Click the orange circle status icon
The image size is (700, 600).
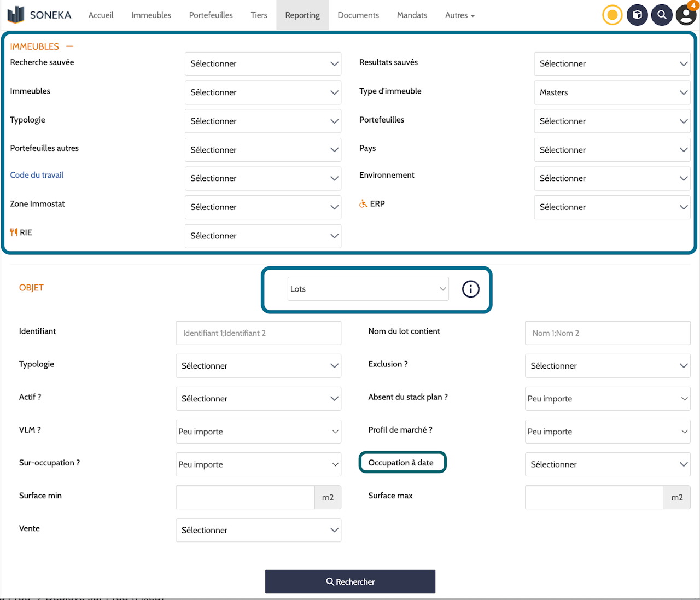pos(612,15)
